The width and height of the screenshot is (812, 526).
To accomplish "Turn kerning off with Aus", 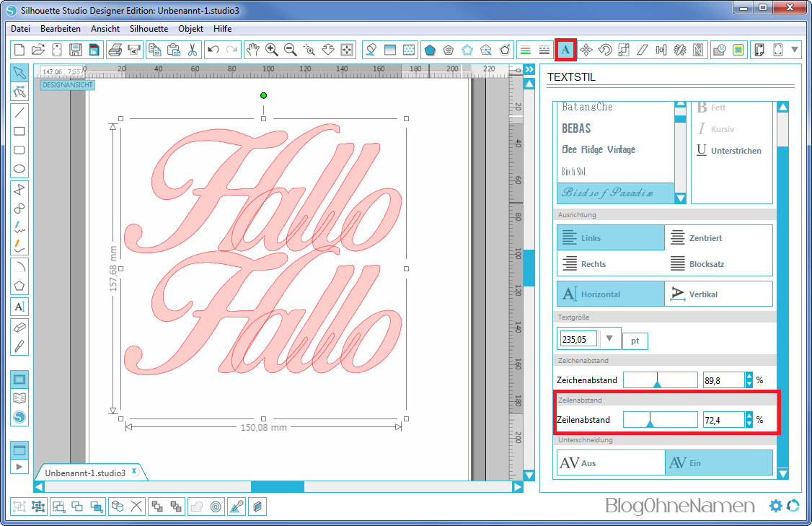I will click(x=610, y=463).
